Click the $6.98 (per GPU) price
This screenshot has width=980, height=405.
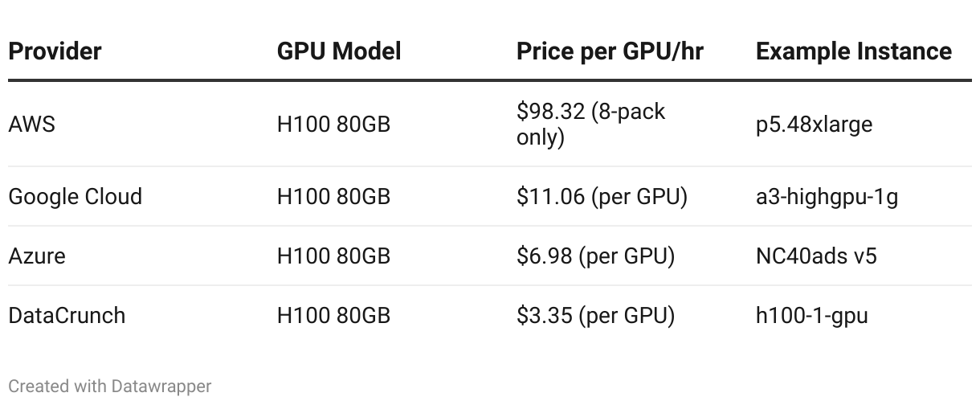(595, 256)
